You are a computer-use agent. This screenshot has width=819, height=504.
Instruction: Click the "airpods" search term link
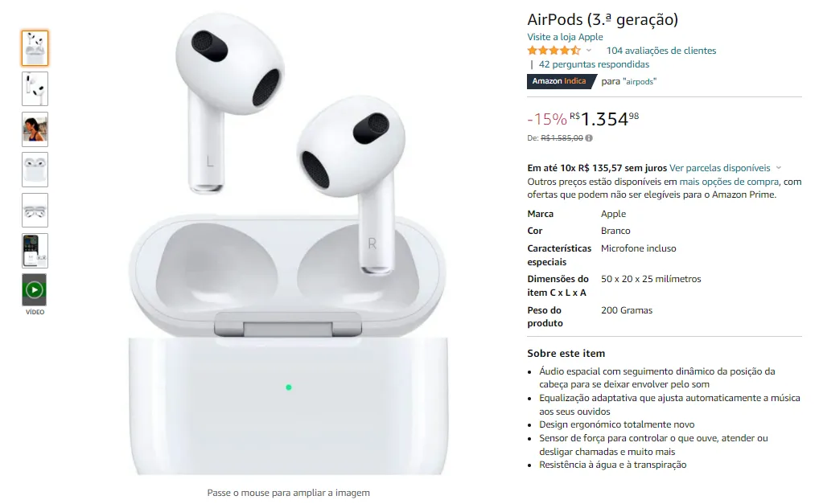pos(640,82)
